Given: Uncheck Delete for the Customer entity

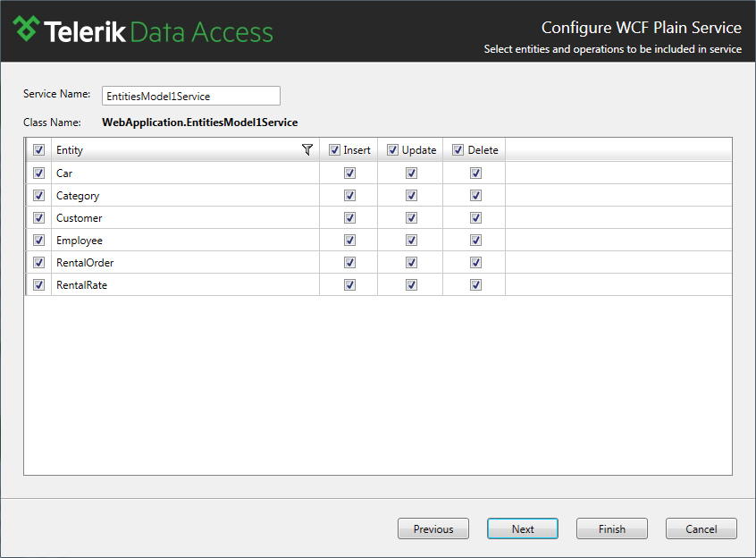Looking at the screenshot, I should (476, 218).
